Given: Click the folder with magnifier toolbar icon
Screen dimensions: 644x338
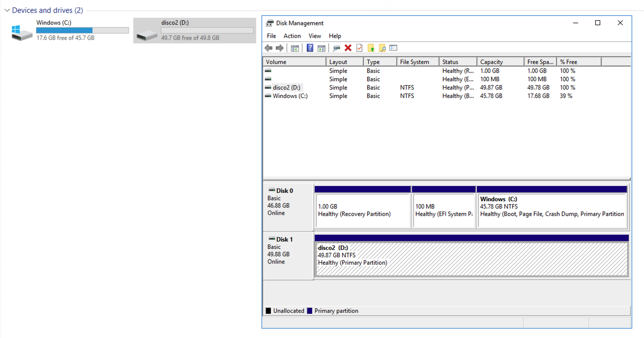Looking at the screenshot, I should (x=382, y=48).
